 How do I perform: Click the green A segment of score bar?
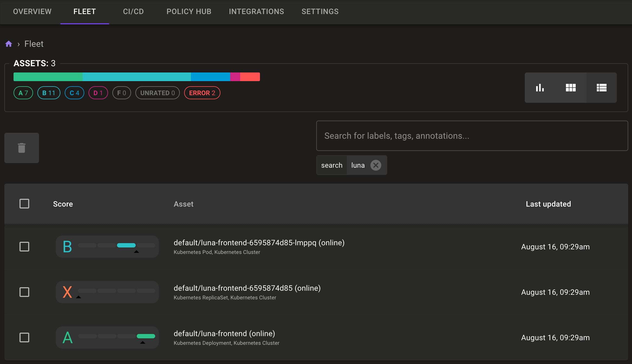tap(48, 77)
